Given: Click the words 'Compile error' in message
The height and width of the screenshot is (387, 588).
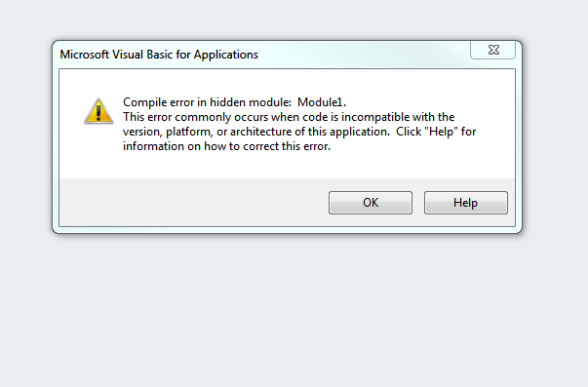Looking at the screenshot, I should (x=158, y=102).
